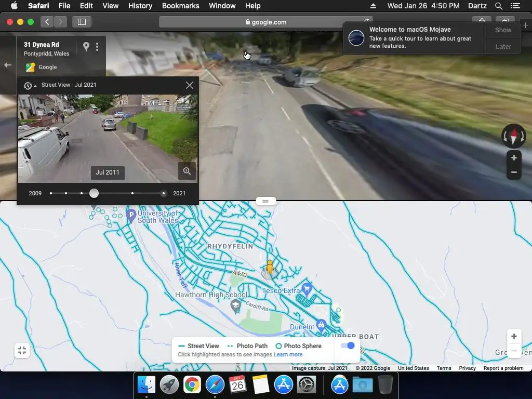Open the Apple menu

coord(14,6)
